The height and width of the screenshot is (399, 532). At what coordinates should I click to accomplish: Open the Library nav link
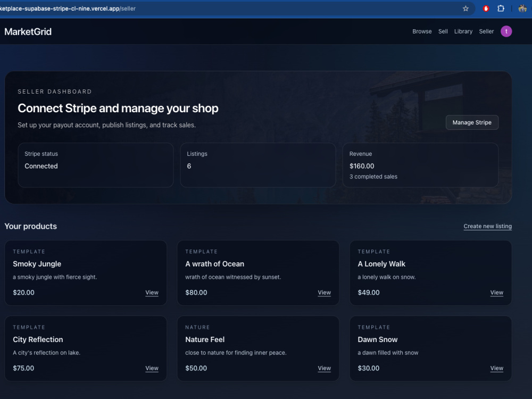click(463, 31)
